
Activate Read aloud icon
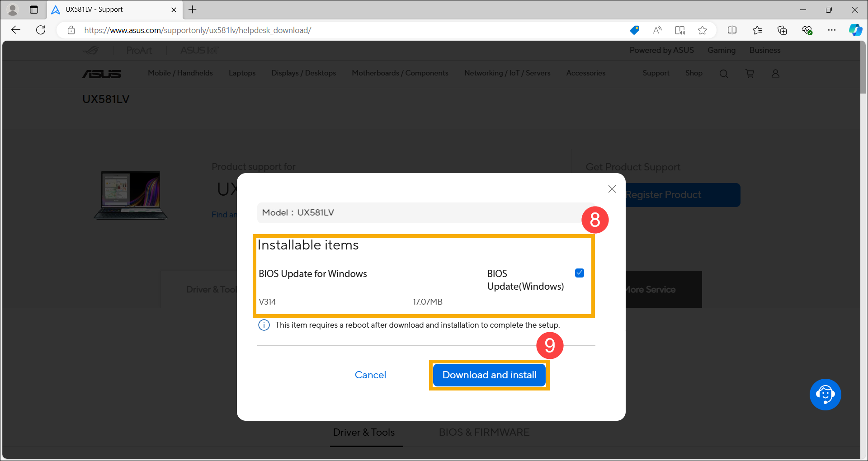657,30
